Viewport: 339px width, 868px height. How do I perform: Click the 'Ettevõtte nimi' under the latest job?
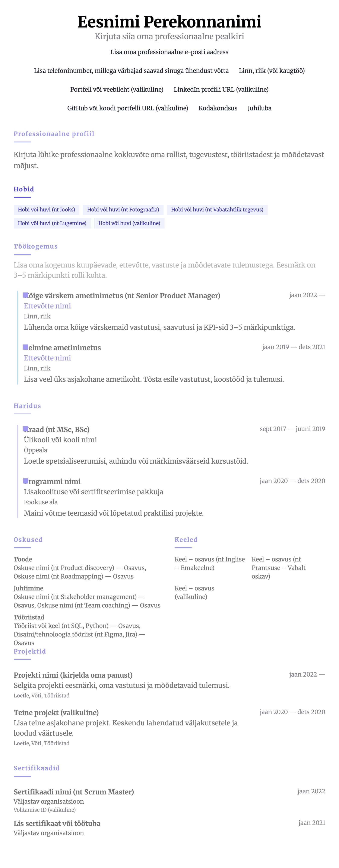tap(47, 306)
